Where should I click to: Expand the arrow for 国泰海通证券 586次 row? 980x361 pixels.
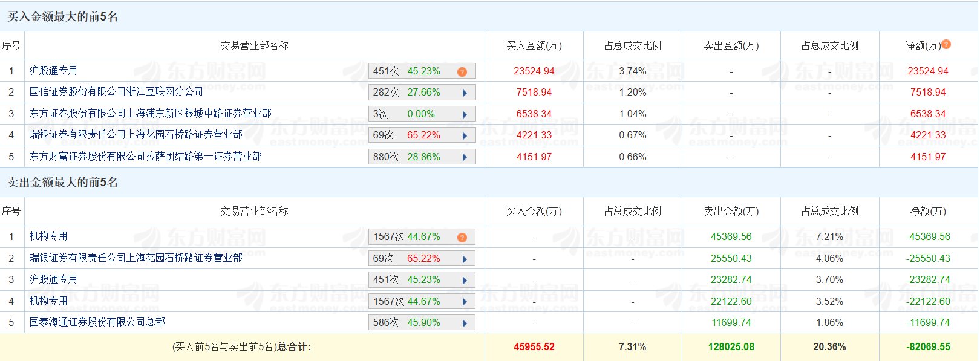click(x=465, y=323)
